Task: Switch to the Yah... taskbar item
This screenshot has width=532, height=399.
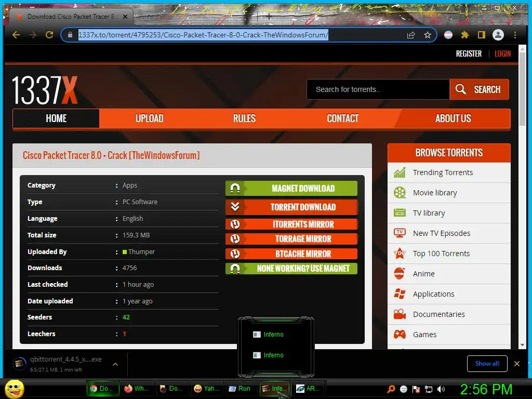Action: [x=207, y=389]
